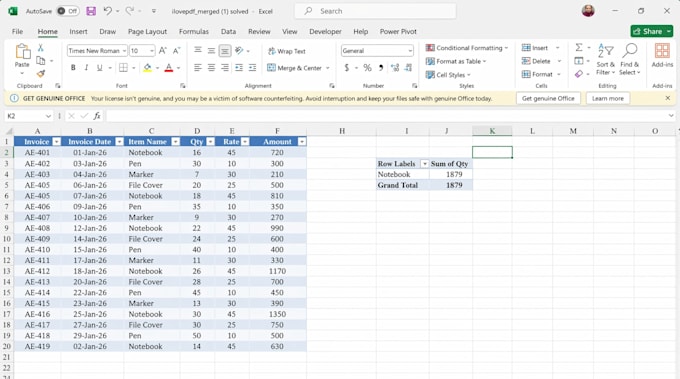680x379 pixels.
Task: Click the Copy icon
Action: [41, 61]
